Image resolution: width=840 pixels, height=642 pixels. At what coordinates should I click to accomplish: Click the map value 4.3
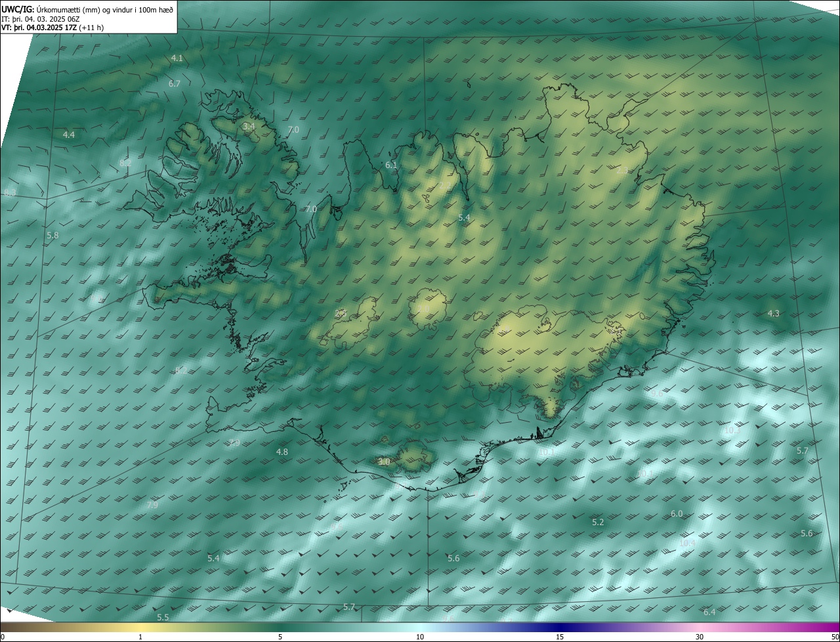click(x=773, y=314)
